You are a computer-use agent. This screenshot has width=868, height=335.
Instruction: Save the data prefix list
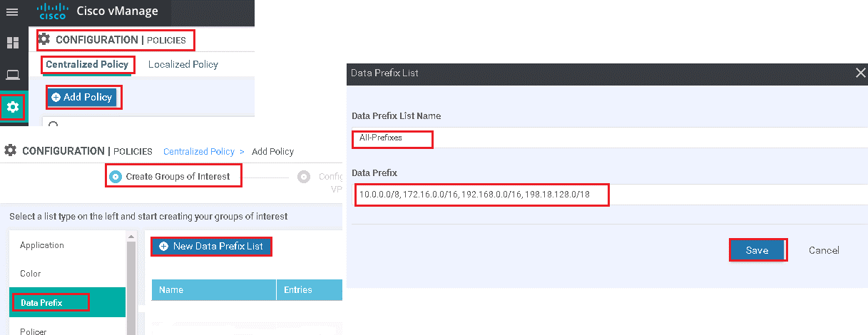[757, 250]
